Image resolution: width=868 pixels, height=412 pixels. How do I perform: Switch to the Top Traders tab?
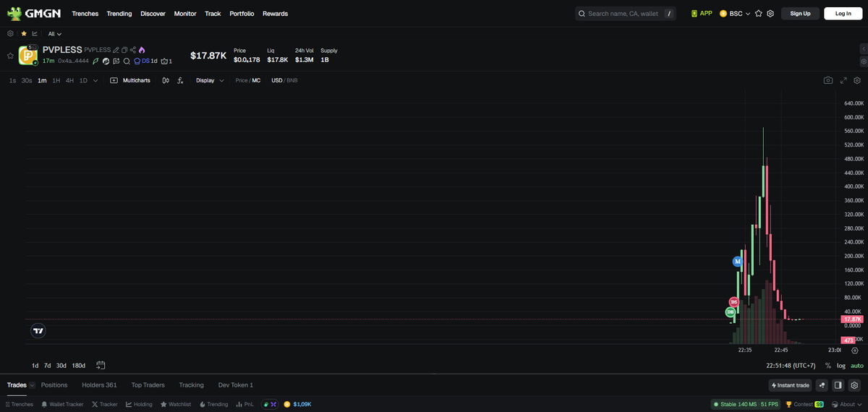pos(148,385)
